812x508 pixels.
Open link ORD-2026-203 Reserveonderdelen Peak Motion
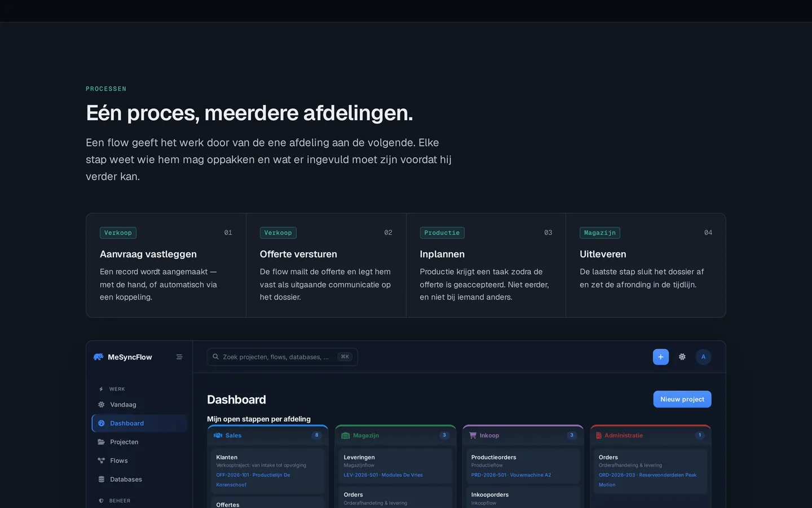tap(647, 480)
